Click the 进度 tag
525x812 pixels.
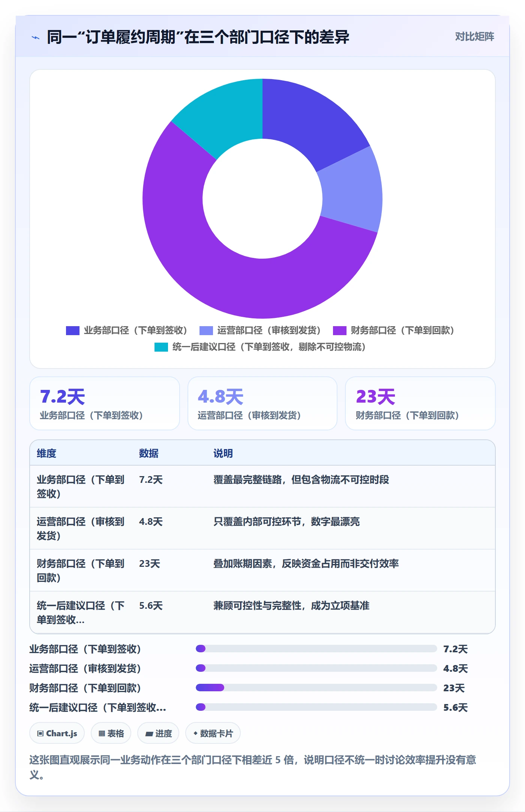tap(158, 733)
